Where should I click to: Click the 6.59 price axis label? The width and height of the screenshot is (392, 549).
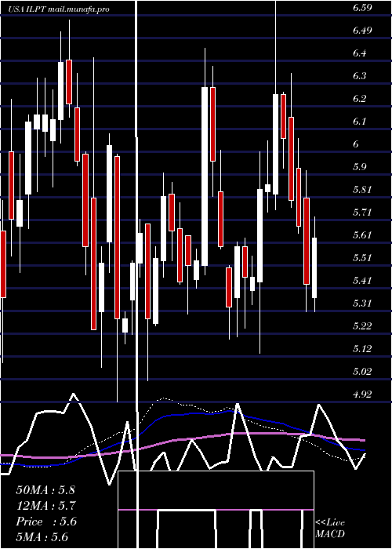(x=362, y=9)
